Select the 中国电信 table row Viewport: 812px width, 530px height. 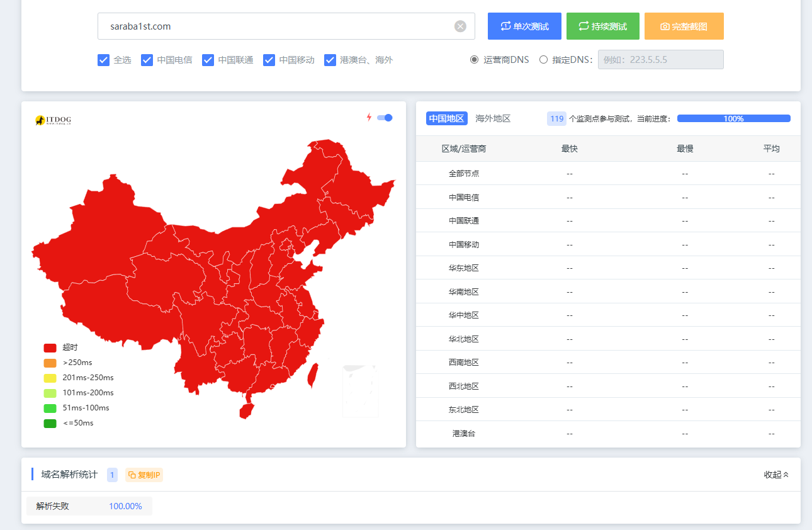[x=608, y=197]
